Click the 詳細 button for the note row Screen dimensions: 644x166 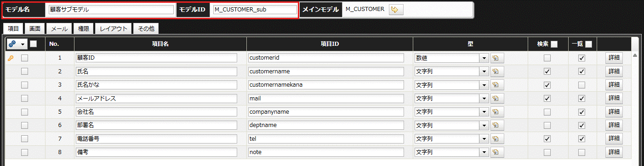point(614,152)
